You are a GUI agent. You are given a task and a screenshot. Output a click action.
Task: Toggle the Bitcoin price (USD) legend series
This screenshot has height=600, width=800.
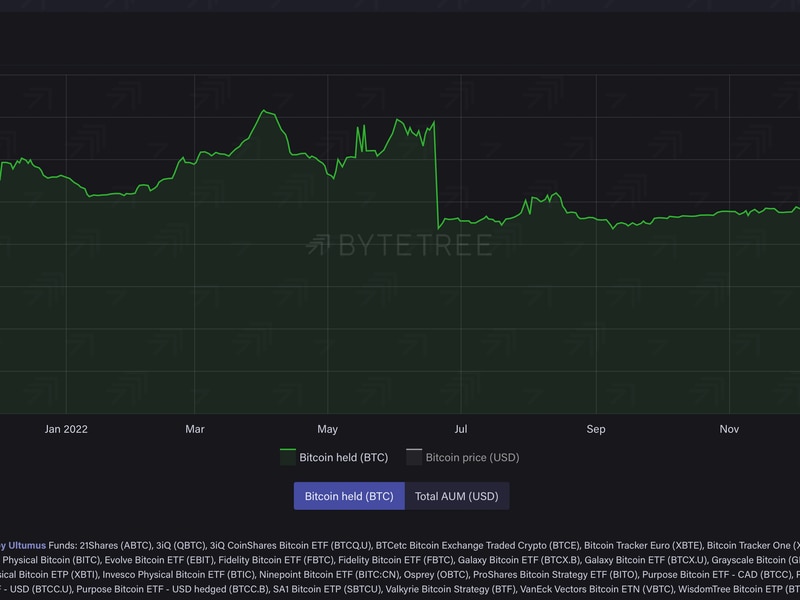(x=472, y=458)
